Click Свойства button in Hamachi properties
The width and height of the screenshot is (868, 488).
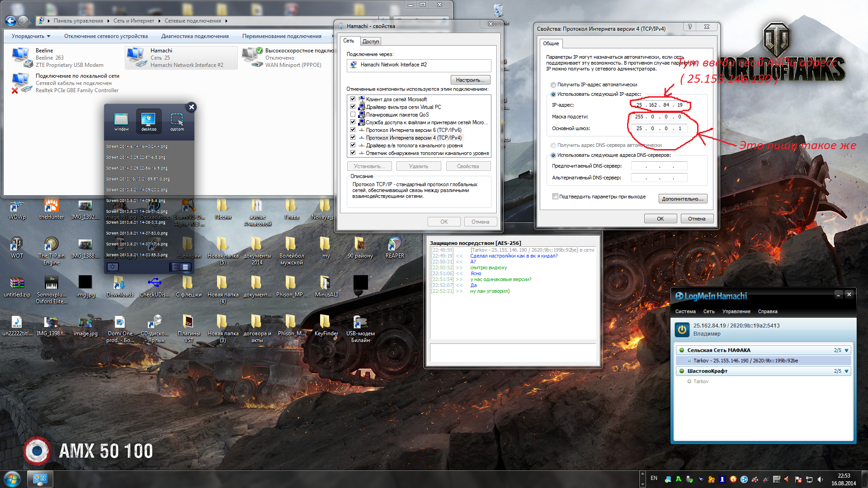[468, 166]
